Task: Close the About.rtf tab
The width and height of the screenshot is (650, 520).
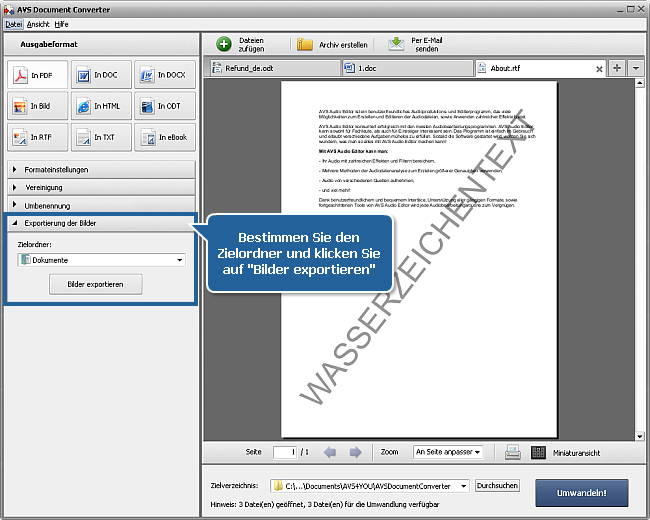Action: (599, 69)
